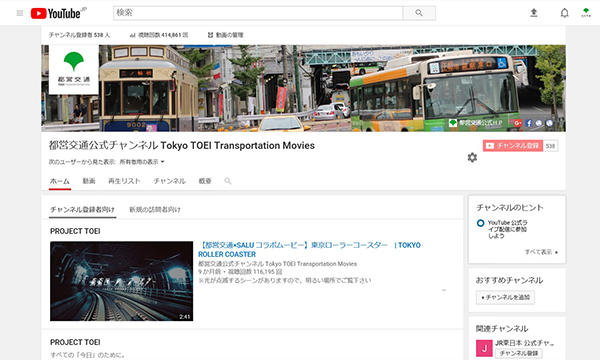Select the YouTube公式ライブ配信 hint radio circle
Screen dimensions: 600x360
point(481,223)
